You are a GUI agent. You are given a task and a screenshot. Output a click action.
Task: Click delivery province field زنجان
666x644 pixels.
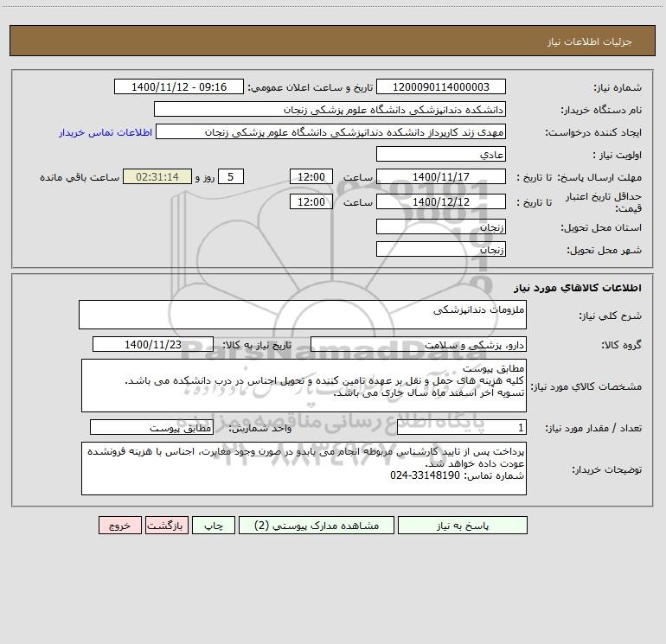point(441,226)
